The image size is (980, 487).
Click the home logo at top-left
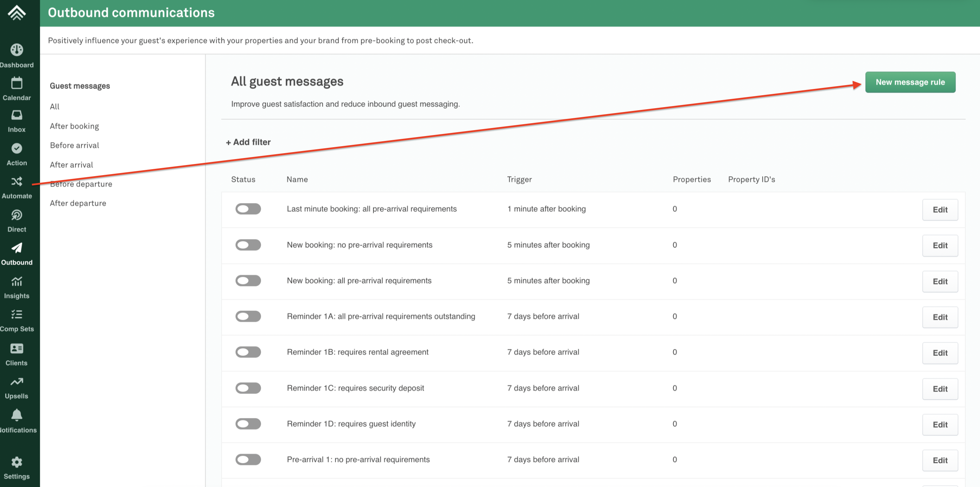click(x=16, y=13)
